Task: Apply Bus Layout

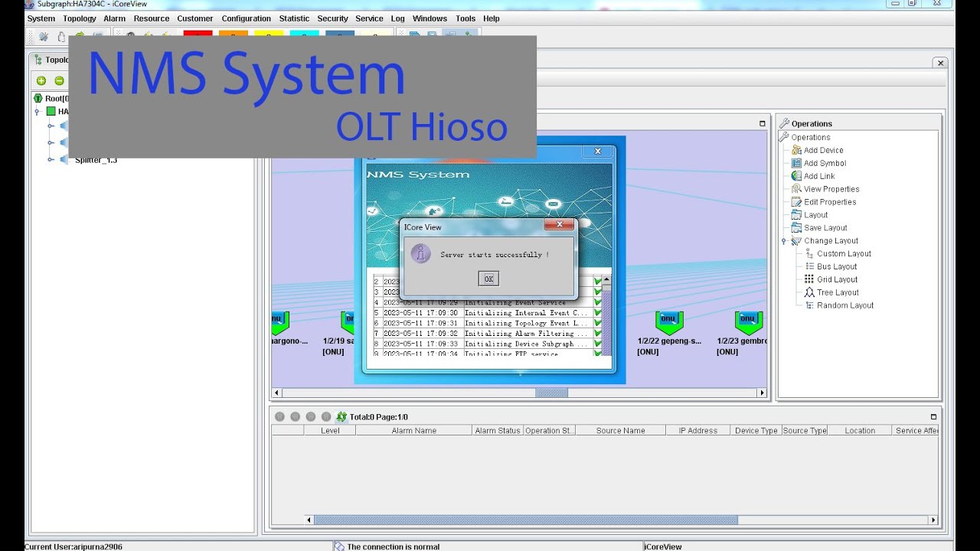Action: (837, 267)
